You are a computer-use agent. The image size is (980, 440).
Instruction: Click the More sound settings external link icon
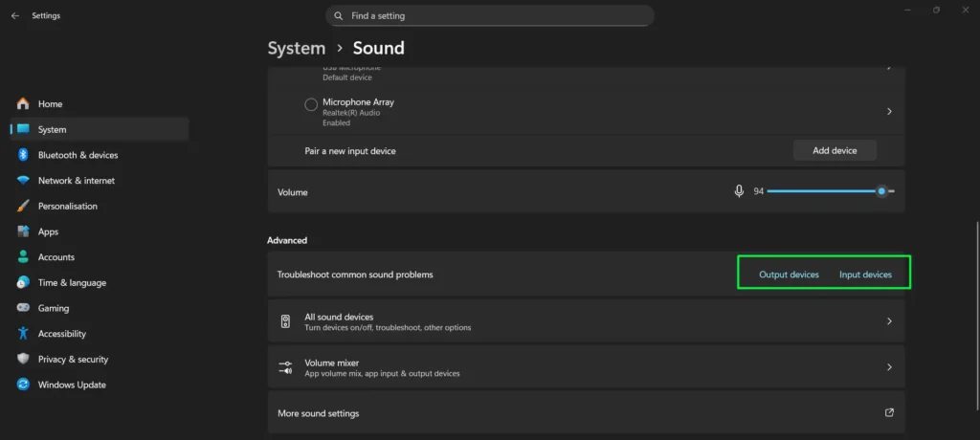889,412
